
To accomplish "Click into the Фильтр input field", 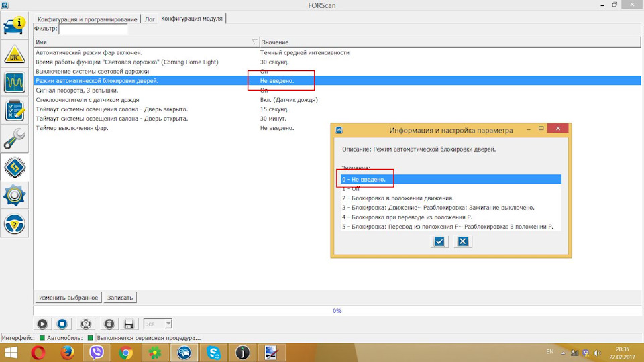I will click(x=93, y=29).
